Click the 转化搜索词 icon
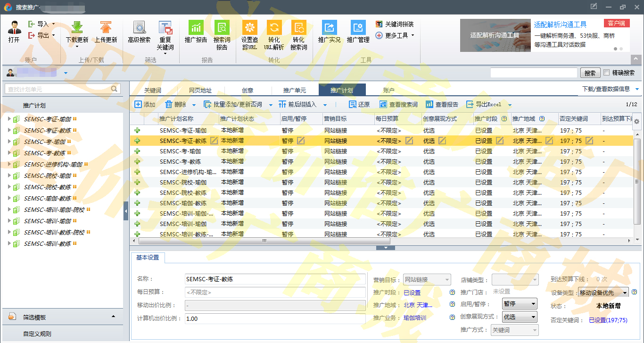 pos(298,28)
